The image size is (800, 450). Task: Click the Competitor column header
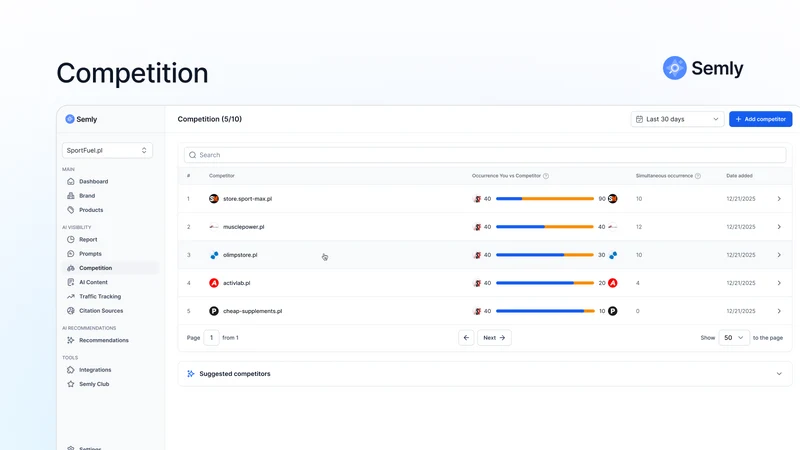pos(221,176)
